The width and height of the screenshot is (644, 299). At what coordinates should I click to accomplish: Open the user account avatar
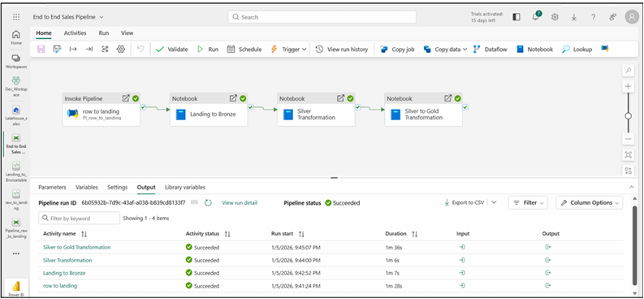(x=632, y=17)
